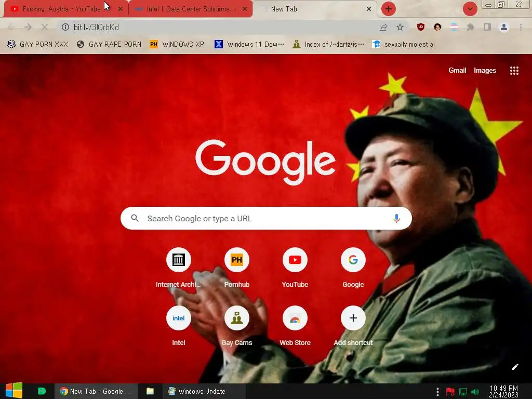
Task: Open the Chrome profile avatar
Action: click(504, 27)
